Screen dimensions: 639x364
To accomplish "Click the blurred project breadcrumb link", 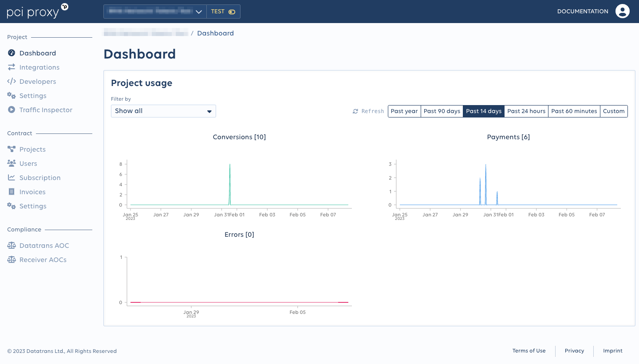I will point(146,33).
